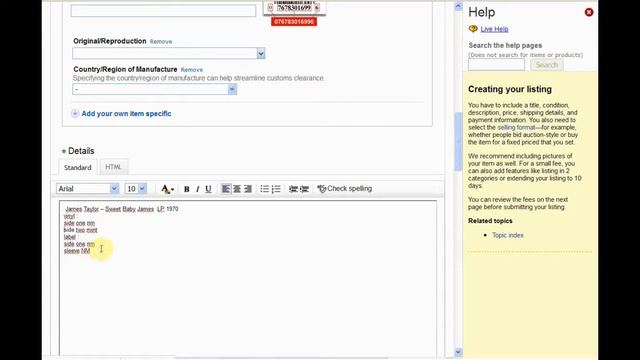The width and height of the screenshot is (640, 360).
Task: Switch to the Standard editor tab
Action: point(78,167)
